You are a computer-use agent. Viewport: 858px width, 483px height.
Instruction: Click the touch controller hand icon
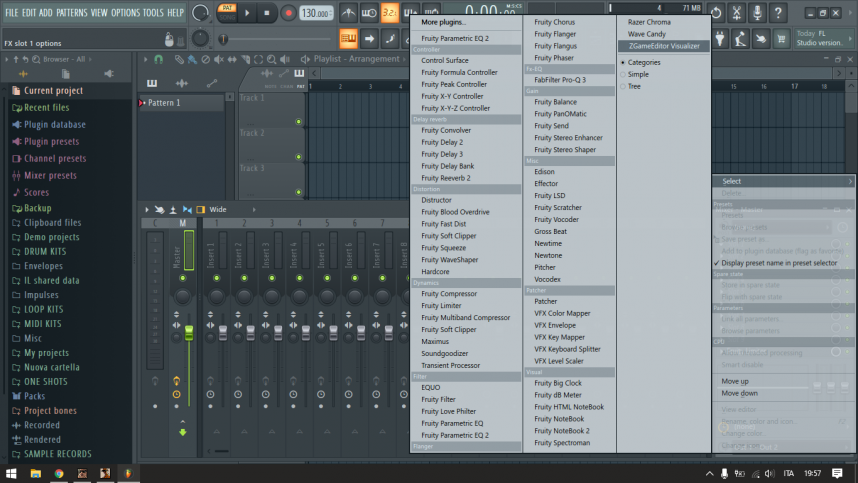pyautogui.click(x=761, y=38)
